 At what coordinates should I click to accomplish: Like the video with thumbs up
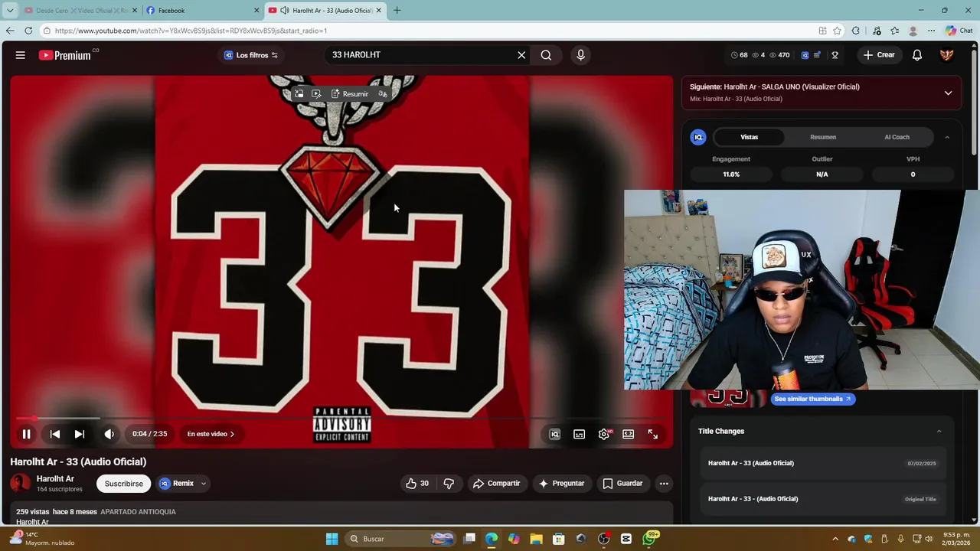[x=417, y=484]
